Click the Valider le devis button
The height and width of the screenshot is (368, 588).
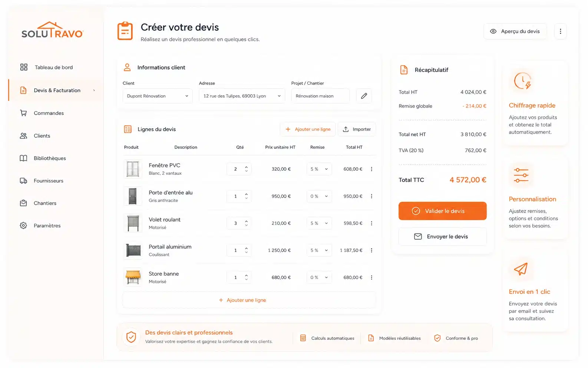(x=442, y=211)
